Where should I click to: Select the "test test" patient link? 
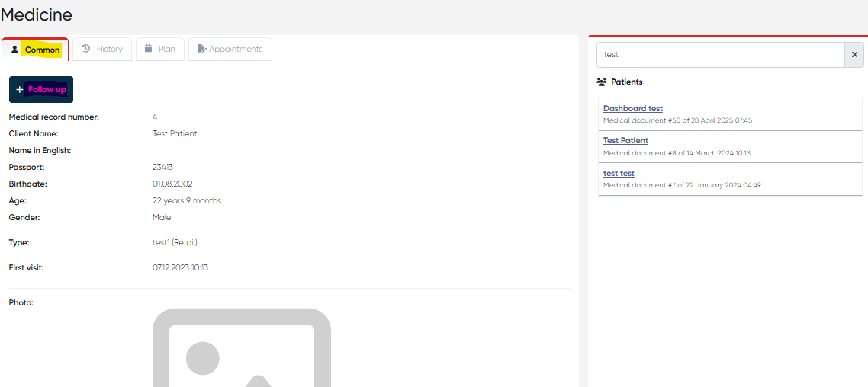(x=619, y=174)
